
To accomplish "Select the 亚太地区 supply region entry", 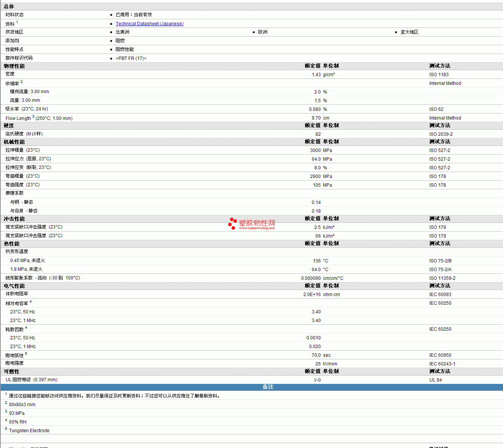I will coord(409,32).
